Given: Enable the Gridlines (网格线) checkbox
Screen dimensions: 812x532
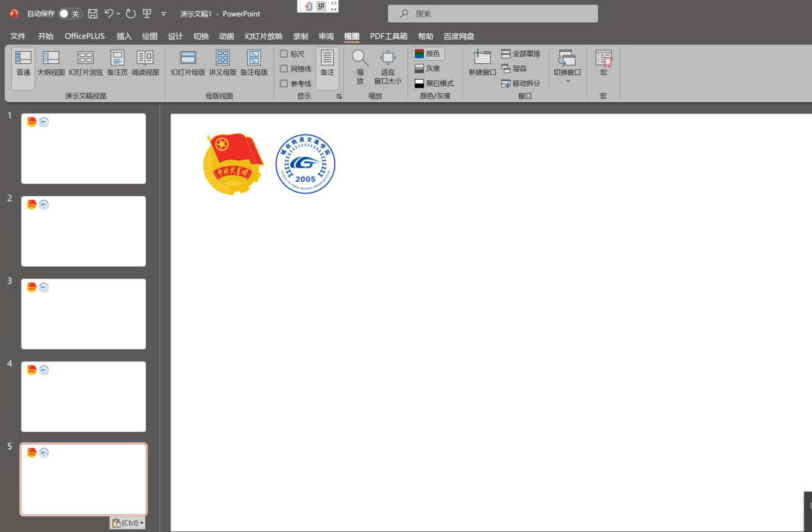Looking at the screenshot, I should tap(284, 68).
